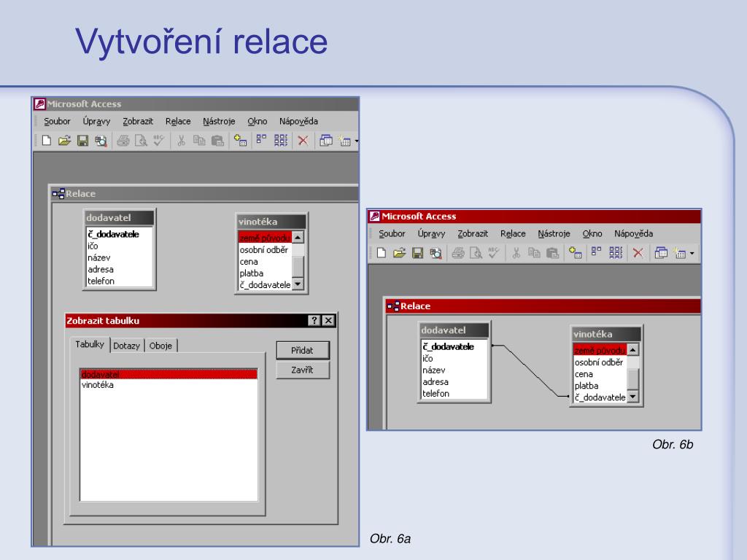Select platba field in right vinotéka table
This screenshot has width=747, height=560.
tap(600, 386)
